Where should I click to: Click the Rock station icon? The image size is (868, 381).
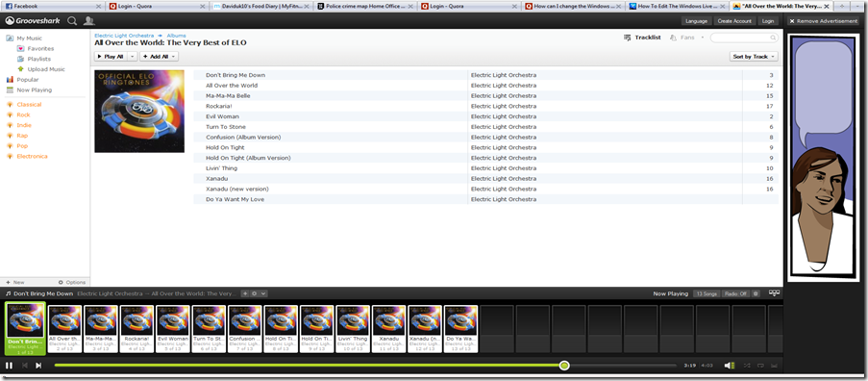[10, 114]
